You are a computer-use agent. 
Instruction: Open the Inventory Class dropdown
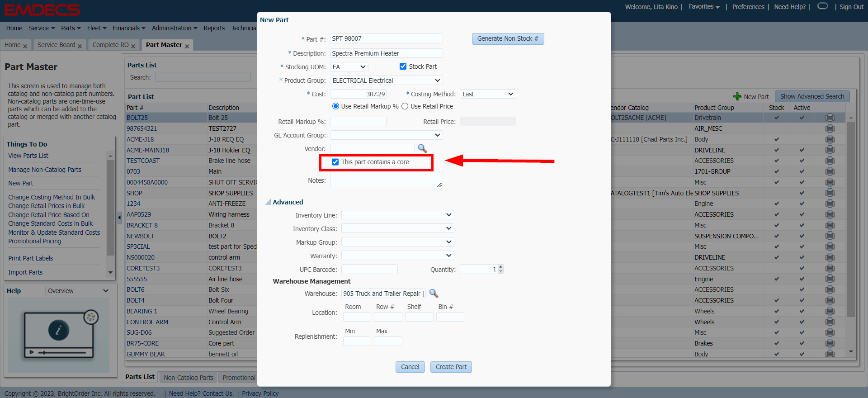[397, 228]
